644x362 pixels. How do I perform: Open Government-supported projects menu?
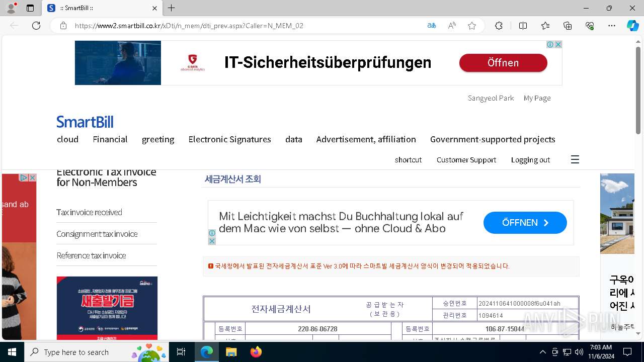click(x=493, y=139)
